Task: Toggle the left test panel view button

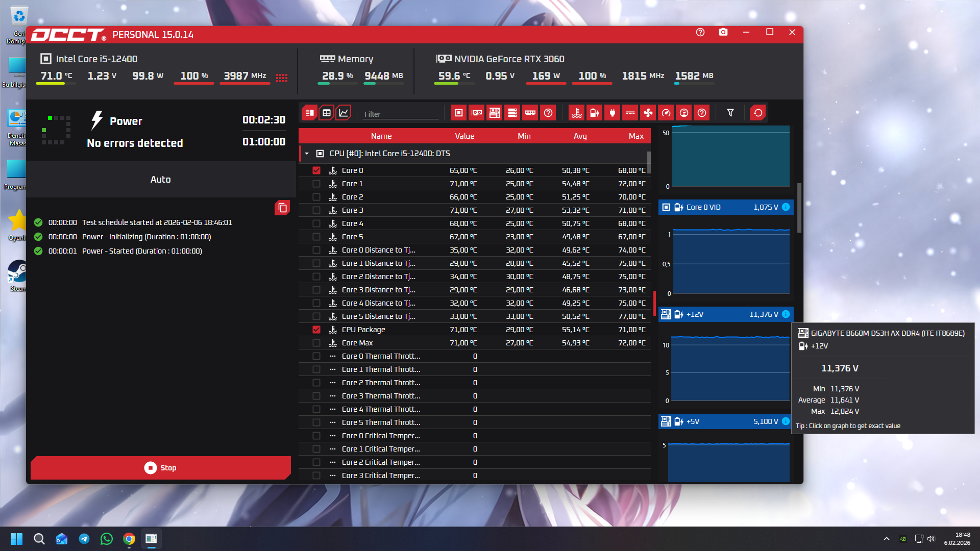Action: coord(309,113)
